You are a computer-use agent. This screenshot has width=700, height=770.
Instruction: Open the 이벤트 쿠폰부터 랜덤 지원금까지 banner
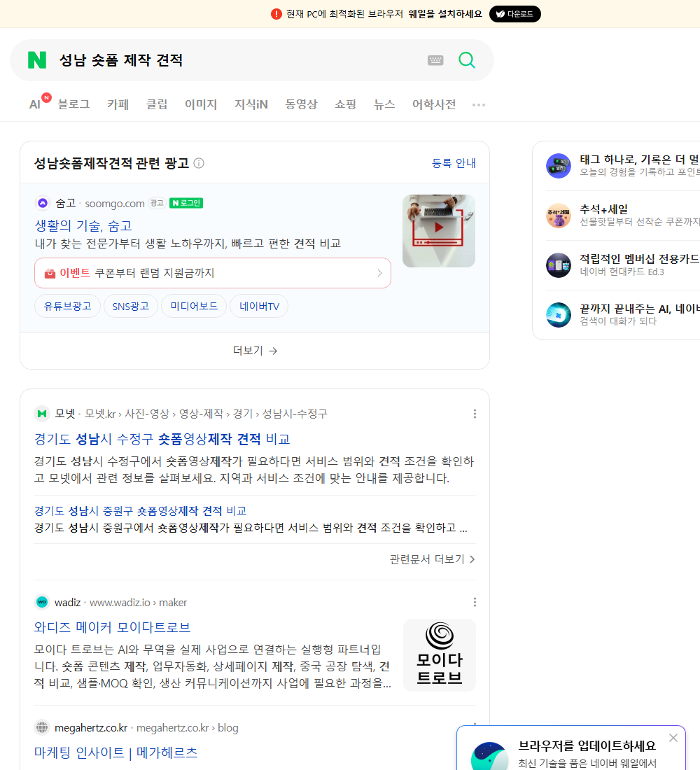tap(213, 273)
